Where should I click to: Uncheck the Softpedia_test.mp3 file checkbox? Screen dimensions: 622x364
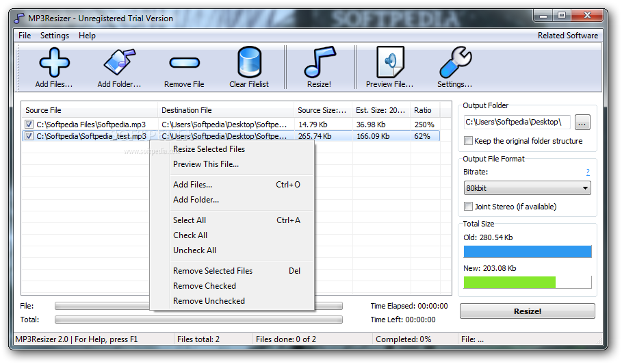tap(29, 136)
